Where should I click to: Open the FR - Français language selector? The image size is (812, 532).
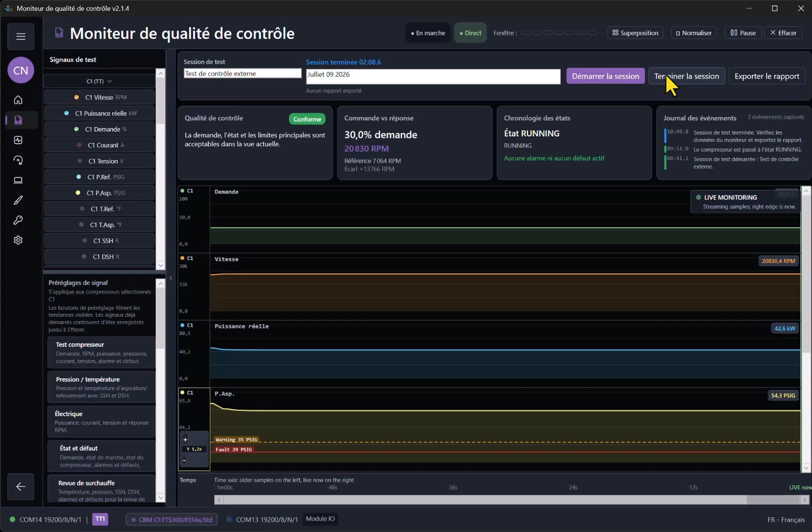(786, 520)
